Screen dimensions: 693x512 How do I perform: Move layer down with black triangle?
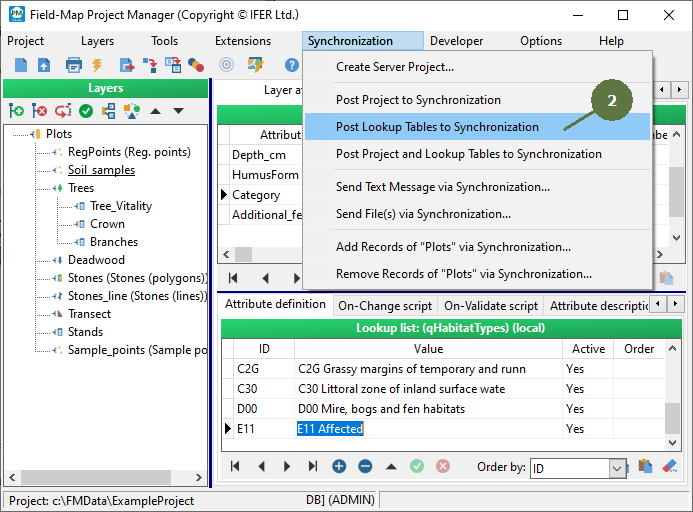pos(178,111)
